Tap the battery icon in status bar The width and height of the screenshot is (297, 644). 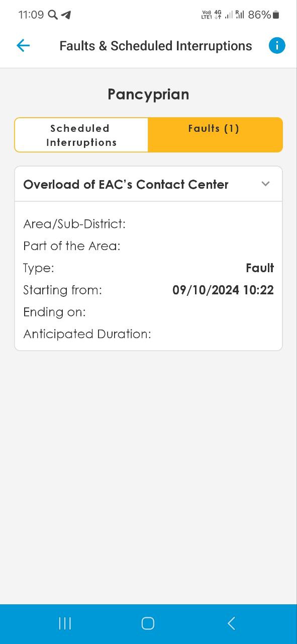point(276,15)
